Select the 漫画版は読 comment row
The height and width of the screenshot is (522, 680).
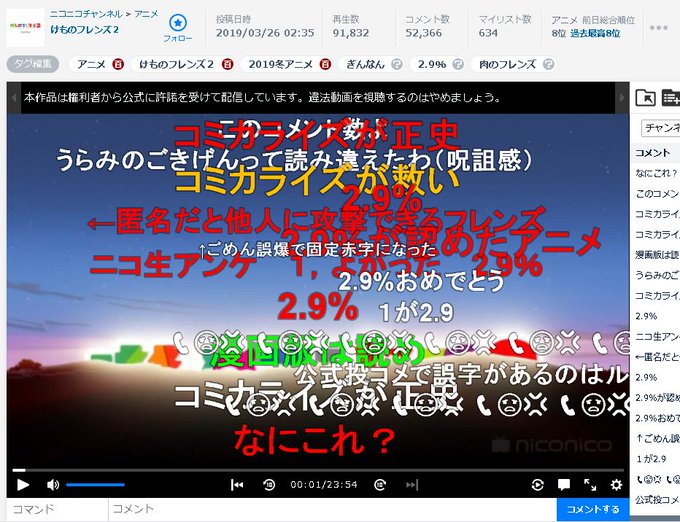tap(656, 254)
